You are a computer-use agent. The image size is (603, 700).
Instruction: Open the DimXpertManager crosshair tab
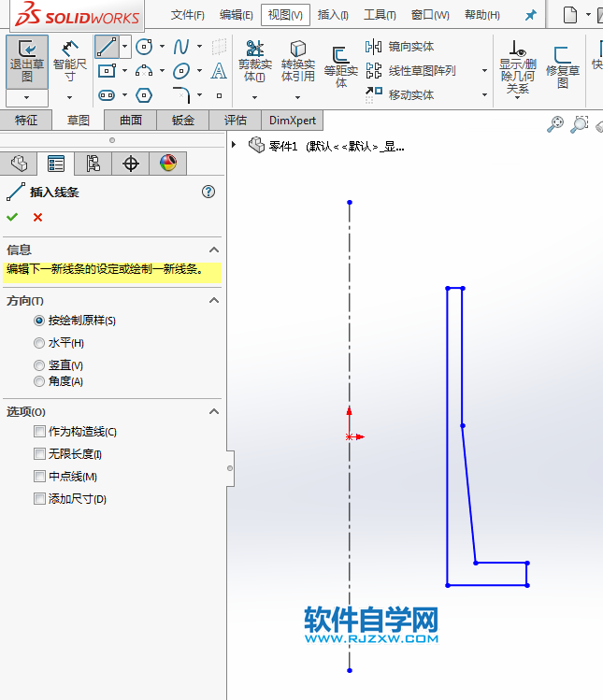point(131,164)
